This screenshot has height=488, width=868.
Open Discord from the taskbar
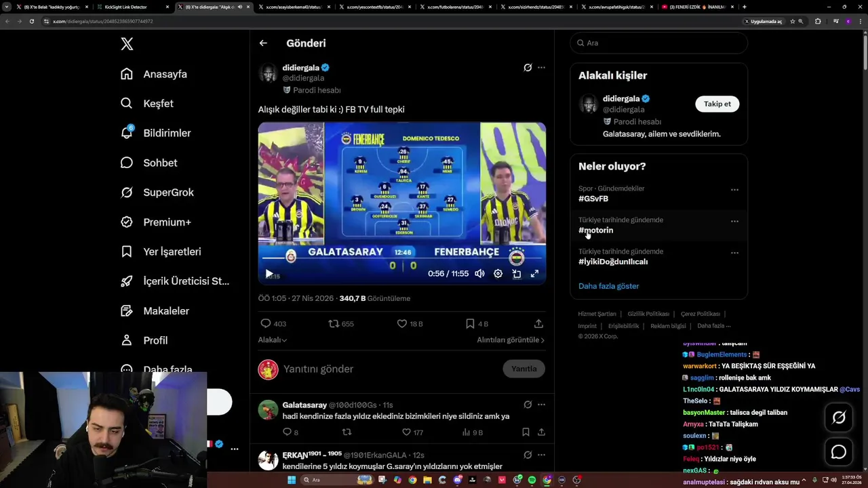458,480
